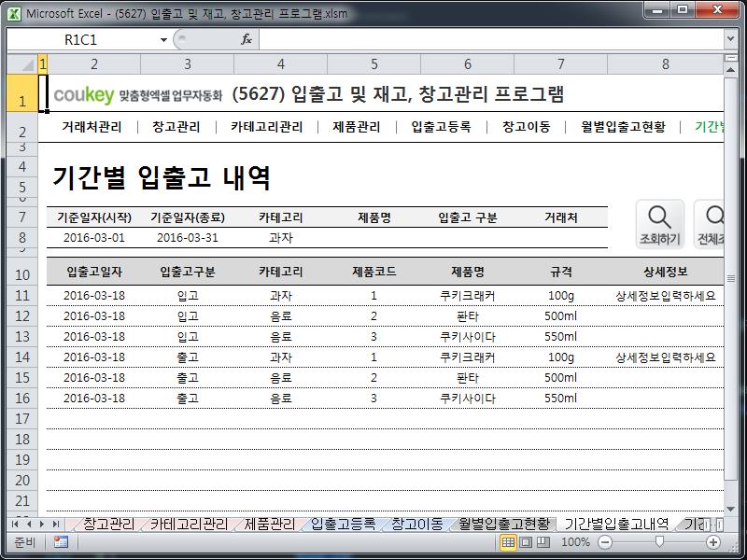This screenshot has width=747, height=560.
Task: Click the formula bar input
Action: 491,39
